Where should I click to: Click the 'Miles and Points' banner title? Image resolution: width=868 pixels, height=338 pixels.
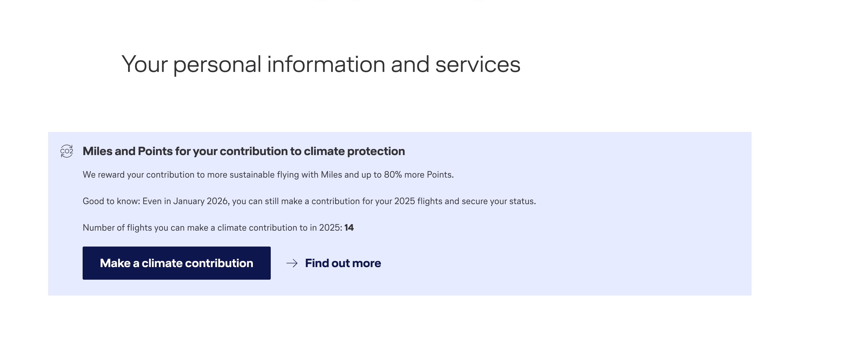tap(244, 151)
